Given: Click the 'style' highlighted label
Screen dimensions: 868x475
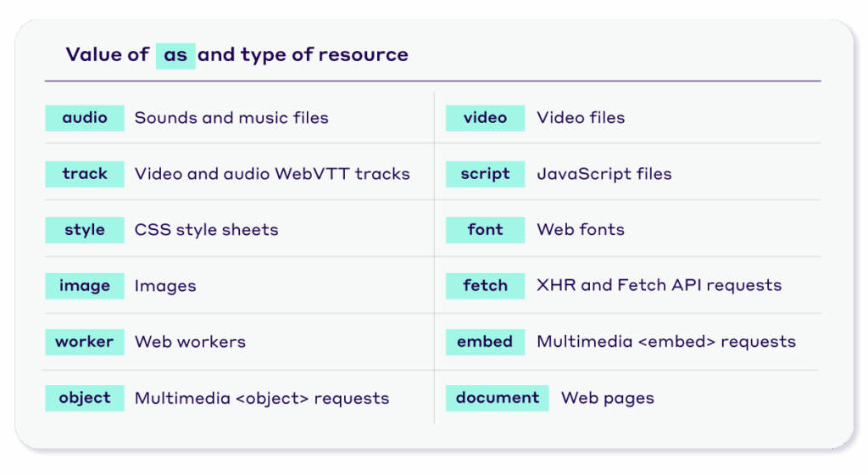Looking at the screenshot, I should pos(85,230).
